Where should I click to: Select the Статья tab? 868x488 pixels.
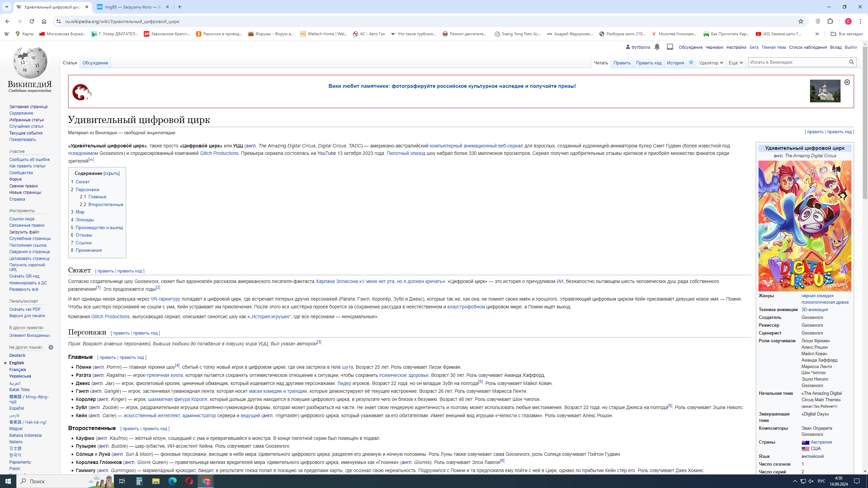[x=70, y=63]
